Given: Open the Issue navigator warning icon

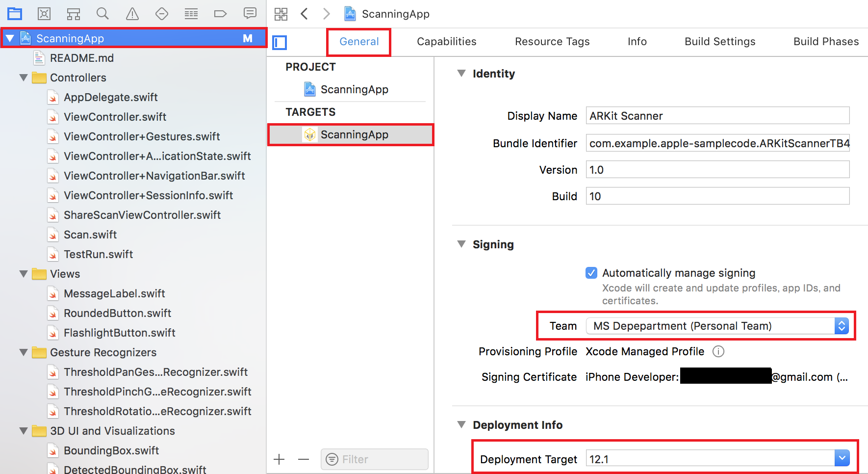Looking at the screenshot, I should point(132,14).
